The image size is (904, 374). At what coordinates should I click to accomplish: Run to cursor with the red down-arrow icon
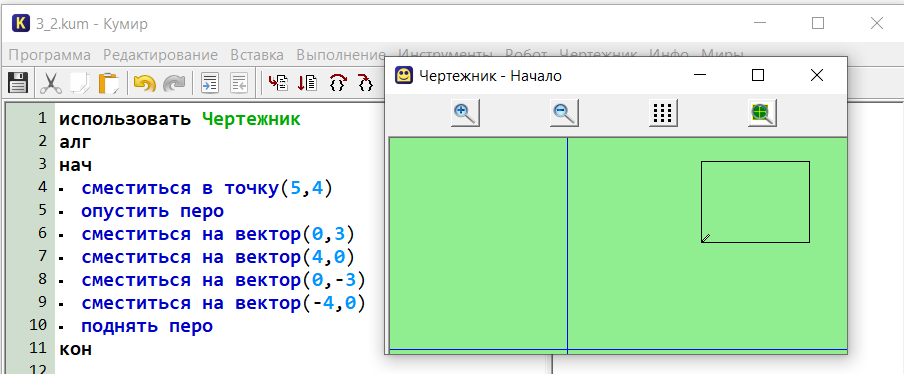click(307, 84)
